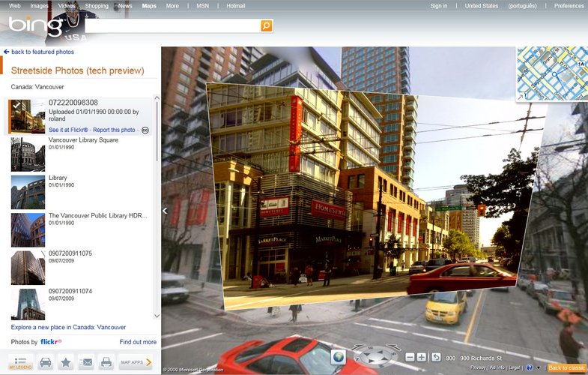Click Find out more link
Viewport: 588px width, 375px height.
[x=138, y=342]
